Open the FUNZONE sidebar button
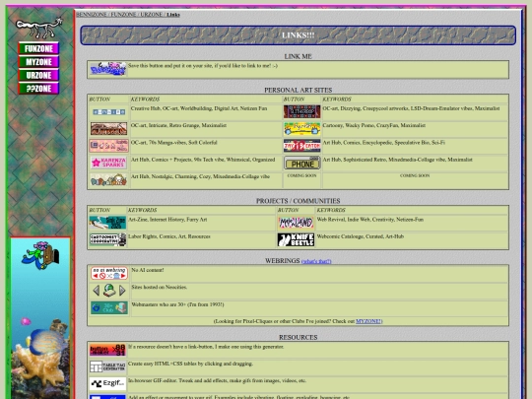 point(38,48)
